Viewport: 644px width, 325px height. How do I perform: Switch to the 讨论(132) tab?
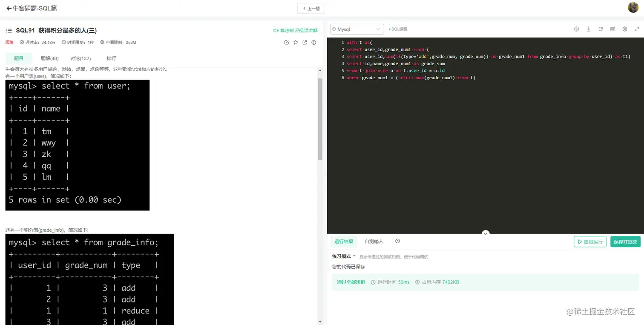click(x=80, y=58)
